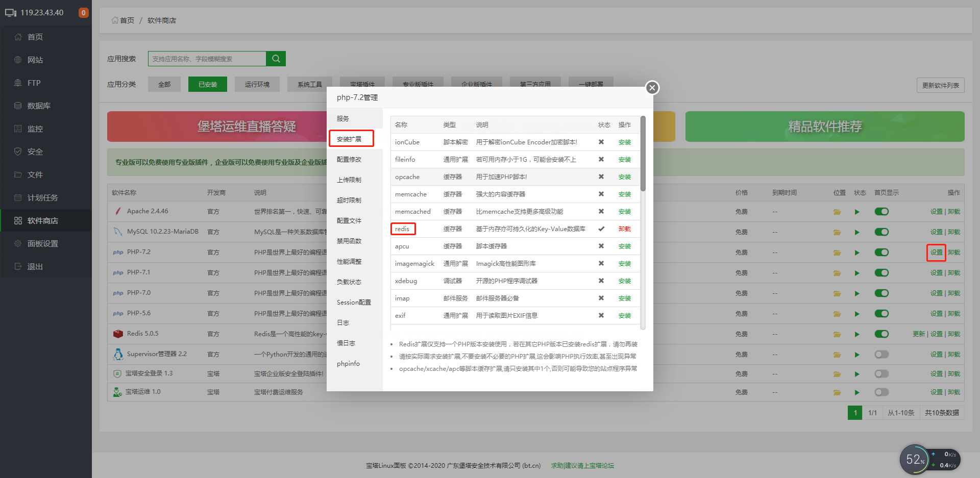The height and width of the screenshot is (478, 980).
Task: Open folder location for Redis 5.0.5
Action: click(x=837, y=334)
